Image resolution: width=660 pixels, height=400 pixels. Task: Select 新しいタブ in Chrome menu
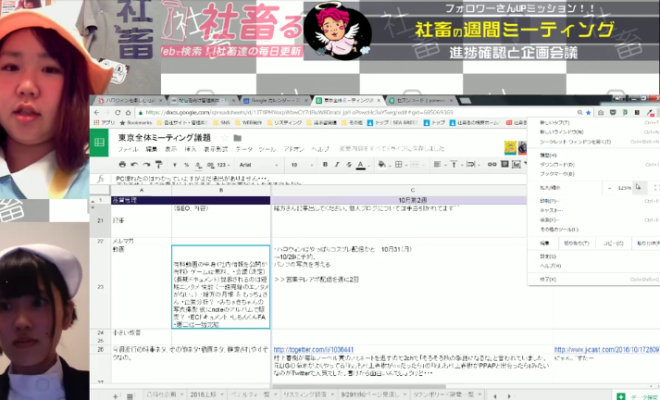(553, 122)
